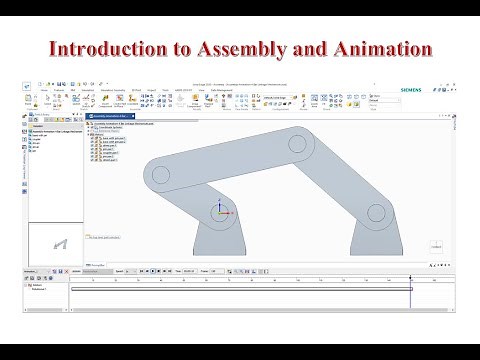The image size is (480, 360).
Task: Open the animation name dropdown
Action: [49, 271]
